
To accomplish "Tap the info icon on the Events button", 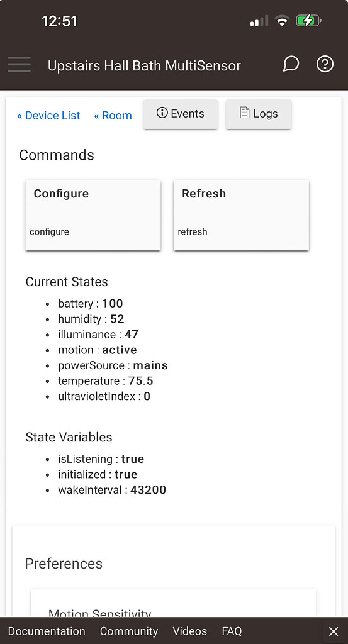I will (162, 113).
